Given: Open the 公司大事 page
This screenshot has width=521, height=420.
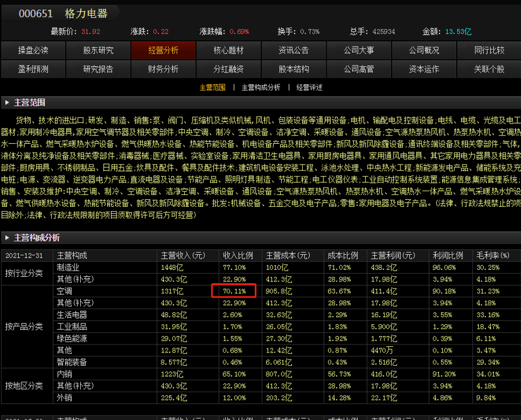Looking at the screenshot, I should 358,50.
